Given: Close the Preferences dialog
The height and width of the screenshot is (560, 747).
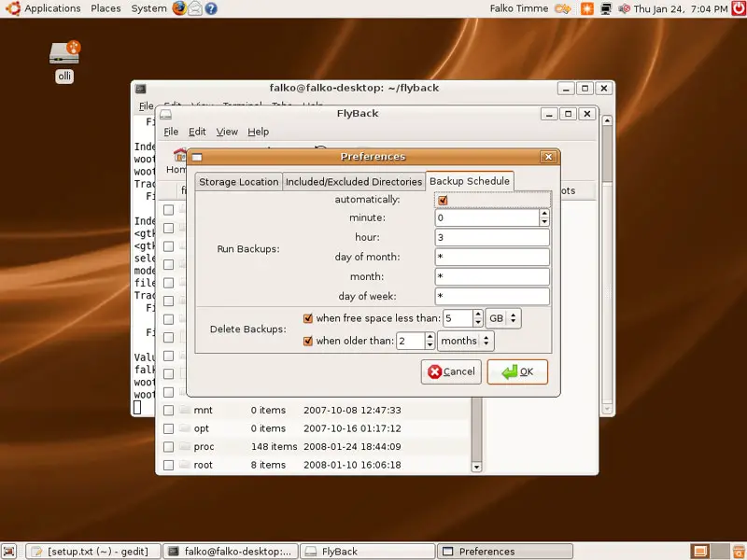Looking at the screenshot, I should 548,157.
